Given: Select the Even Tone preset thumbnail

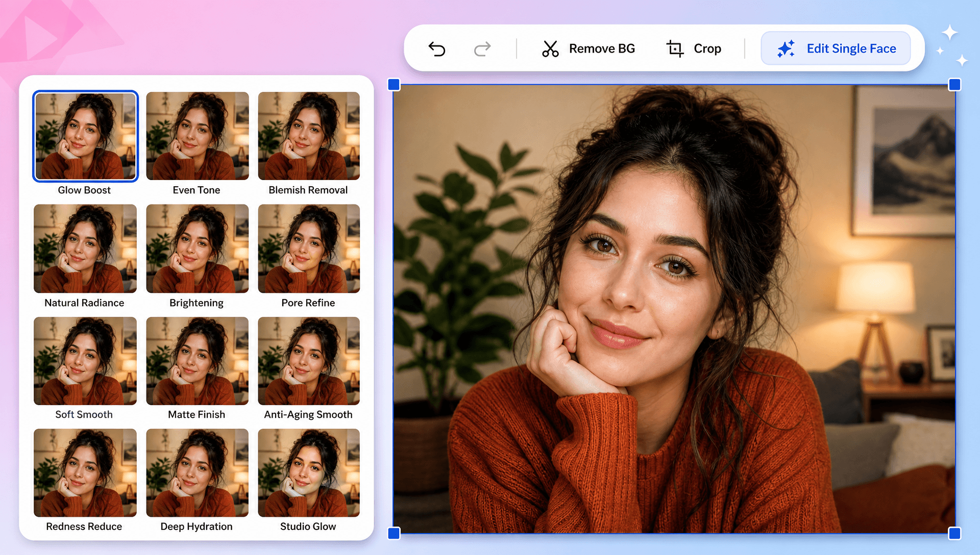Looking at the screenshot, I should pyautogui.click(x=198, y=136).
